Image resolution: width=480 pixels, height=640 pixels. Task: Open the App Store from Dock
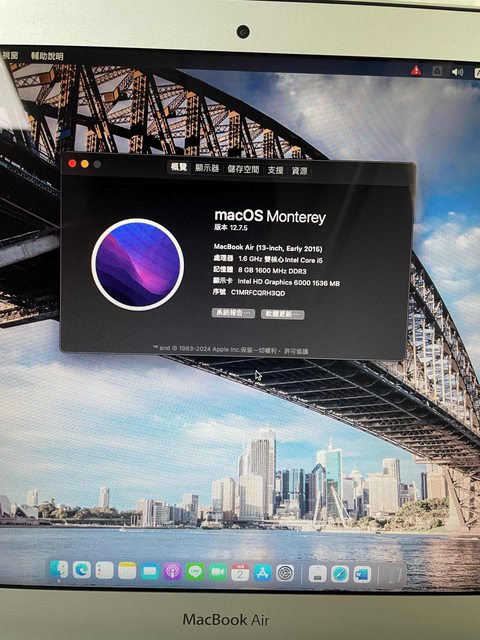click(262, 573)
